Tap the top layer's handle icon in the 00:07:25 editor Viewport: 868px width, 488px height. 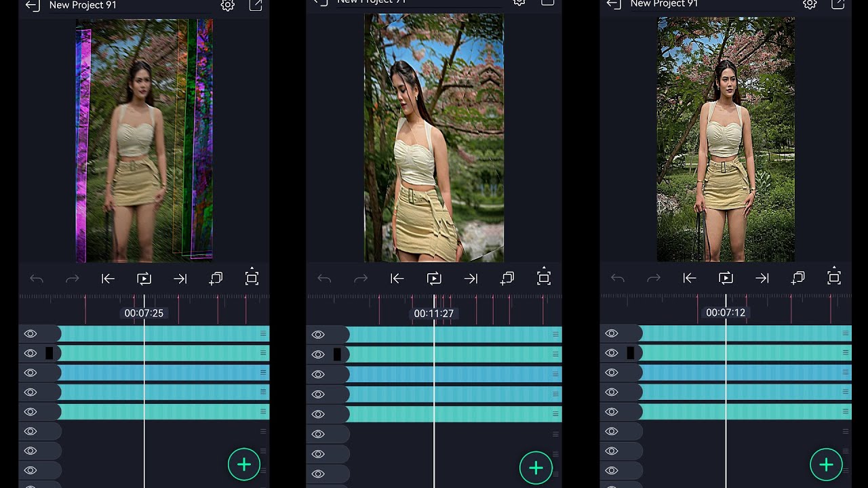(x=263, y=333)
